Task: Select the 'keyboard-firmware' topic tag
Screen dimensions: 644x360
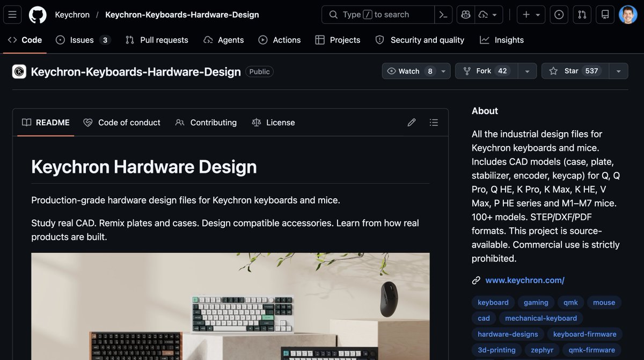Action: point(585,334)
